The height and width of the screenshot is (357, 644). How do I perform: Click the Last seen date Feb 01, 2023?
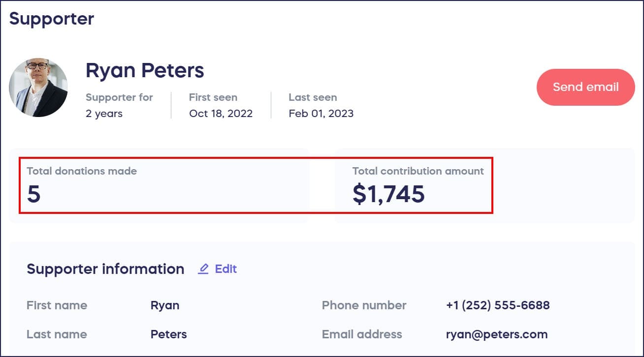point(321,114)
